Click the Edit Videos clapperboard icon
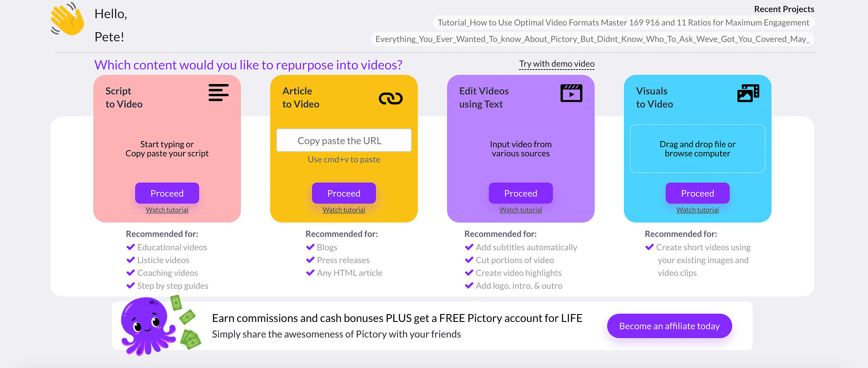The width and height of the screenshot is (868, 368). tap(571, 93)
